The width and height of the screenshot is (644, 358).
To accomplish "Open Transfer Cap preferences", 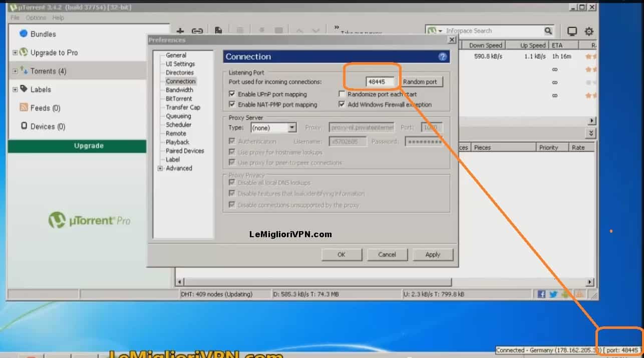I will tap(183, 107).
